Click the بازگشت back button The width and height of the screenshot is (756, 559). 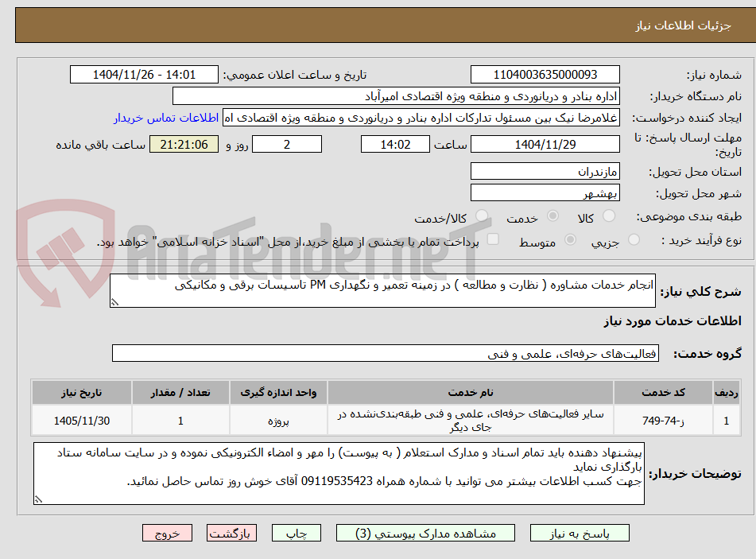tap(231, 533)
